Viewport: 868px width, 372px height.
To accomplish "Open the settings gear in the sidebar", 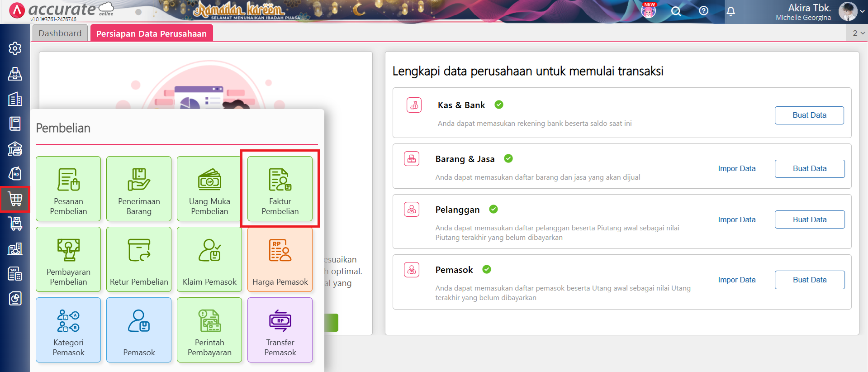I will point(15,48).
